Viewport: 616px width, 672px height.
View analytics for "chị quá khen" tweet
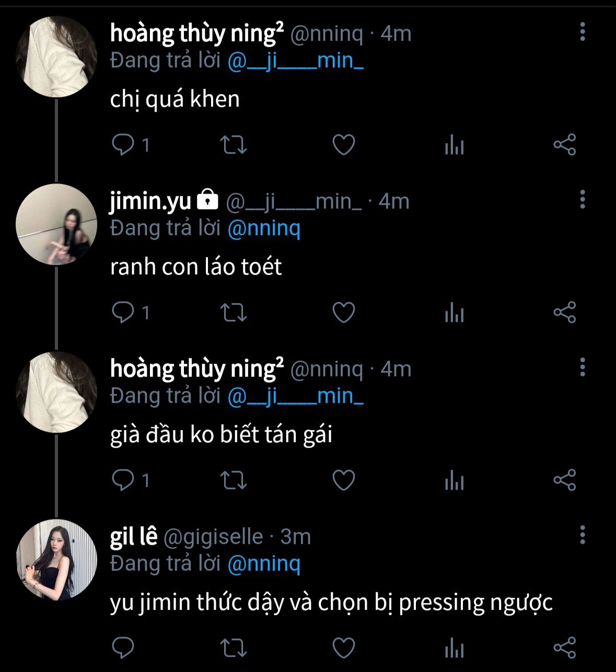[x=454, y=145]
